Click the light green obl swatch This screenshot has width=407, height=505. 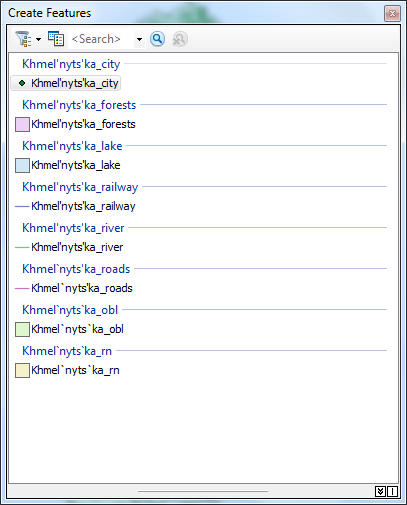(x=22, y=330)
